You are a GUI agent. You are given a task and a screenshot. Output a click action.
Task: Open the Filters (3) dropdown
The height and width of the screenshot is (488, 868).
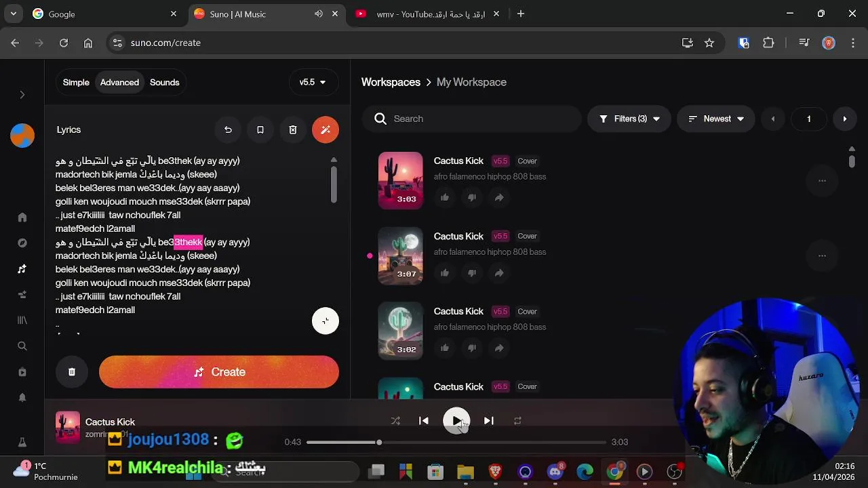(x=629, y=119)
